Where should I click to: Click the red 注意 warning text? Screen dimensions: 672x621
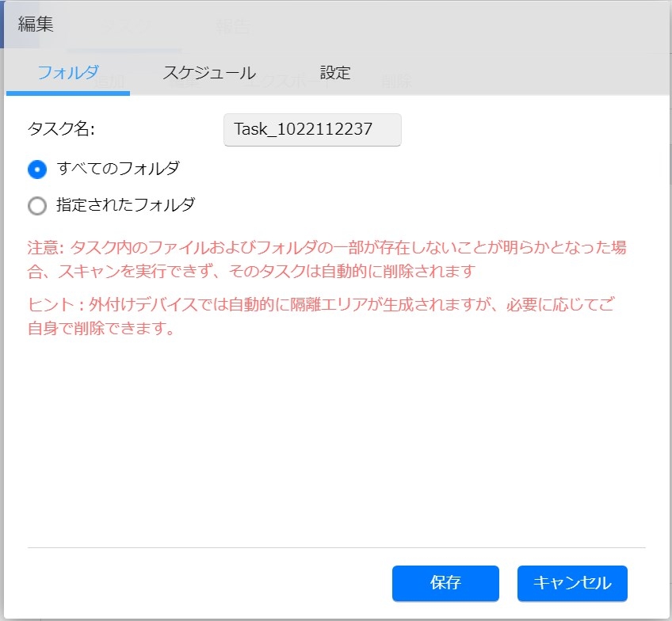coord(326,260)
